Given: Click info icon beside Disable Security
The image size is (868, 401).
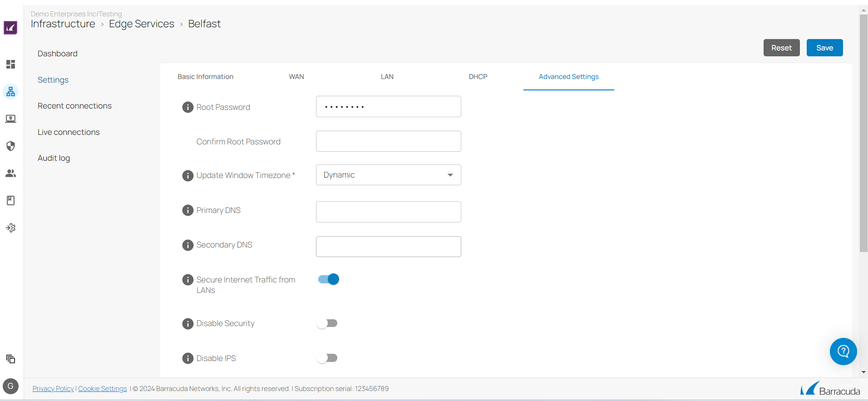Looking at the screenshot, I should pos(187,323).
